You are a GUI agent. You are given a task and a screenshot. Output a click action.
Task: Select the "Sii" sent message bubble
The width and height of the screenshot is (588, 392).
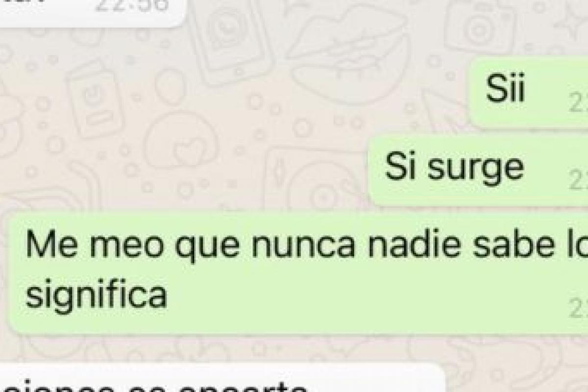(x=529, y=92)
